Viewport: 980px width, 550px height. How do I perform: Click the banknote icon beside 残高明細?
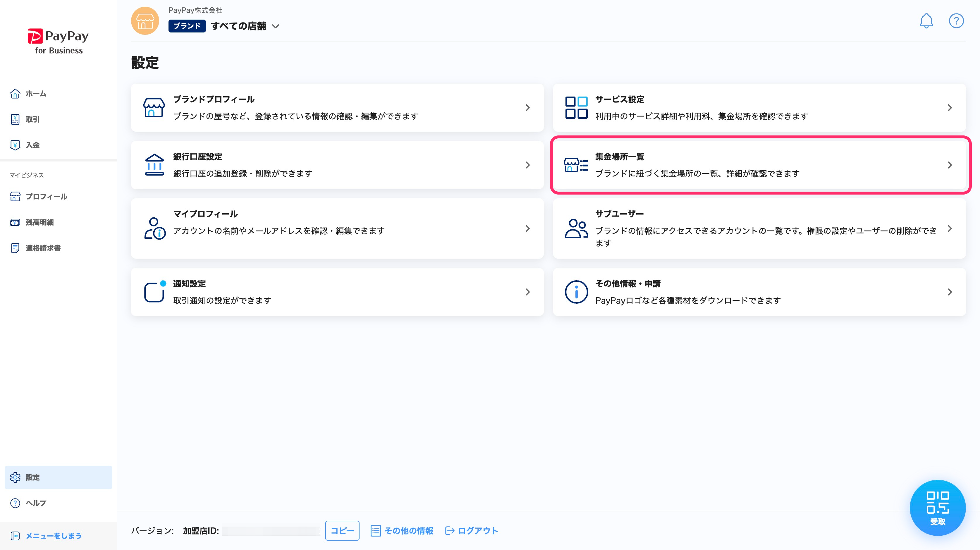coord(15,223)
